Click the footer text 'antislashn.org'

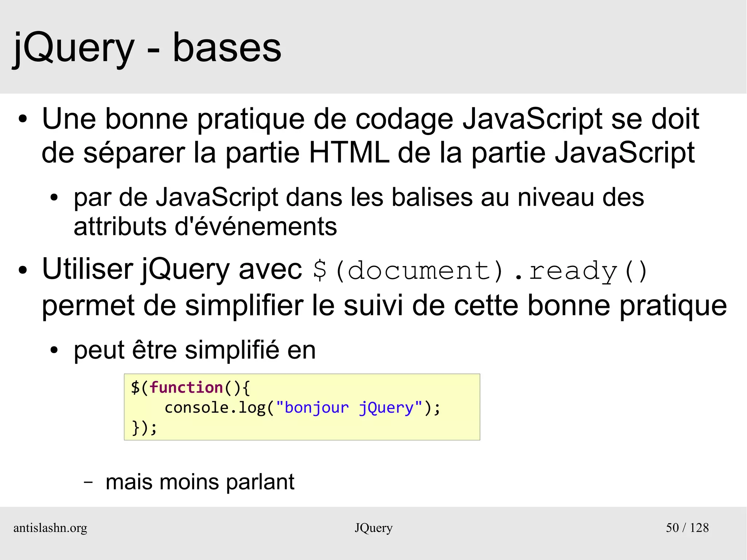tap(50, 528)
